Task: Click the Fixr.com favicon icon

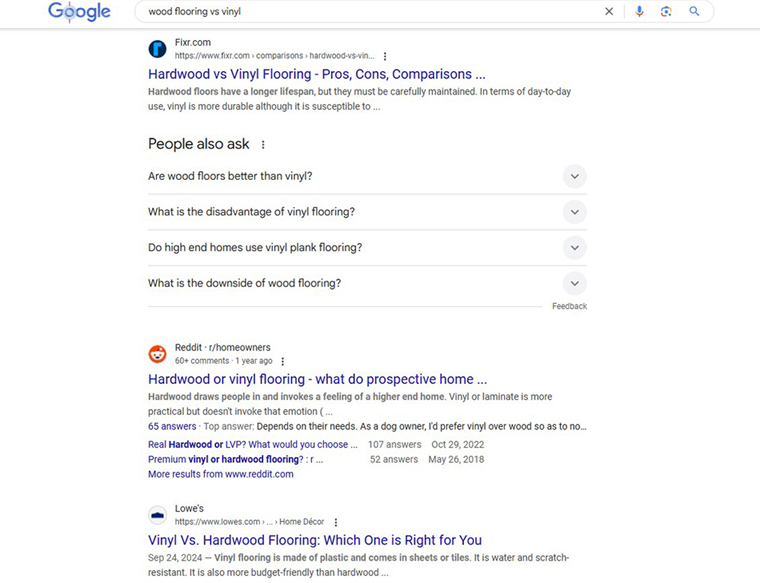Action: click(158, 49)
